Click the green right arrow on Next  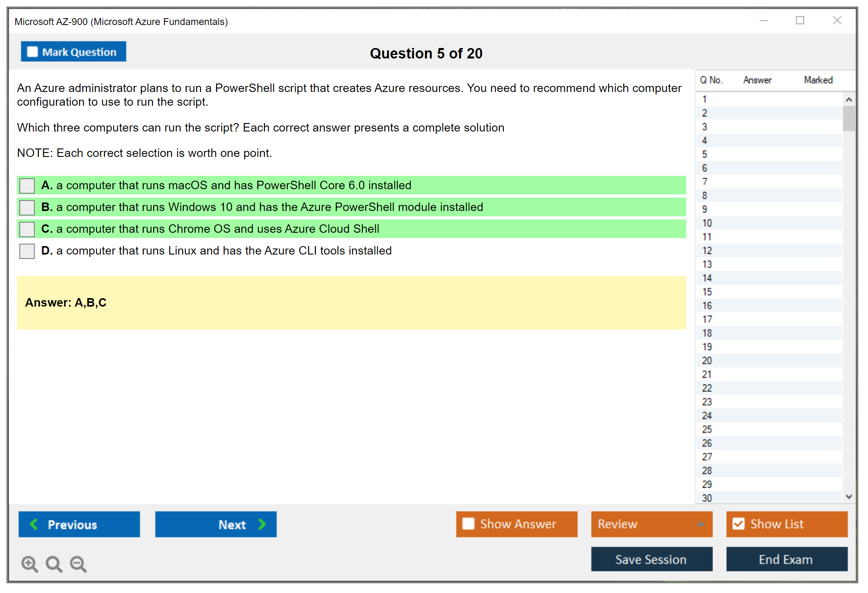(x=262, y=524)
